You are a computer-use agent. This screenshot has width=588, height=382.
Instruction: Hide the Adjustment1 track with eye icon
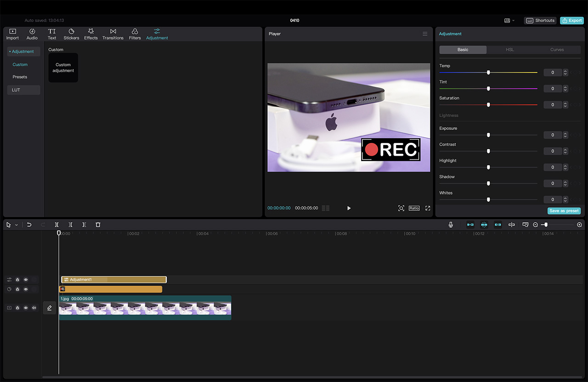[26, 280]
